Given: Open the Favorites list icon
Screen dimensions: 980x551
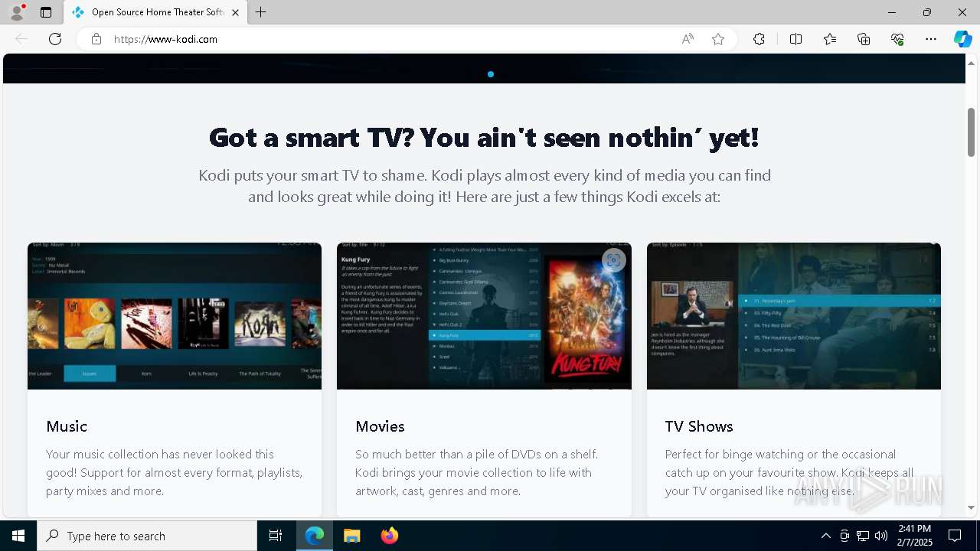Looking at the screenshot, I should [830, 39].
